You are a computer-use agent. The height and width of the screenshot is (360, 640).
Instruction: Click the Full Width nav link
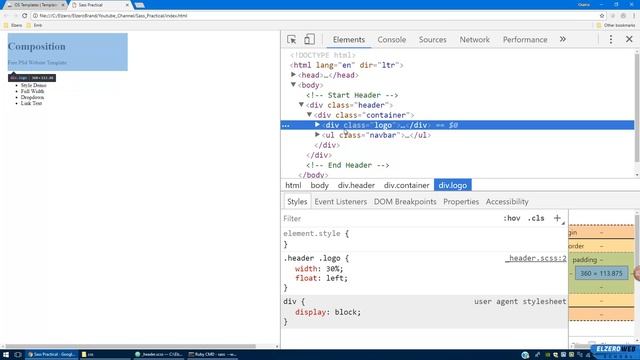[x=32, y=91]
